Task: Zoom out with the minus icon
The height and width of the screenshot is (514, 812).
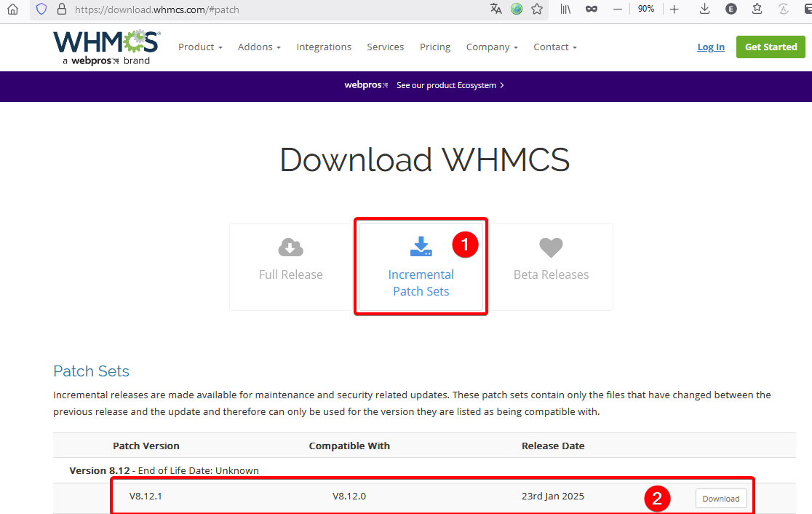Action: pos(617,9)
